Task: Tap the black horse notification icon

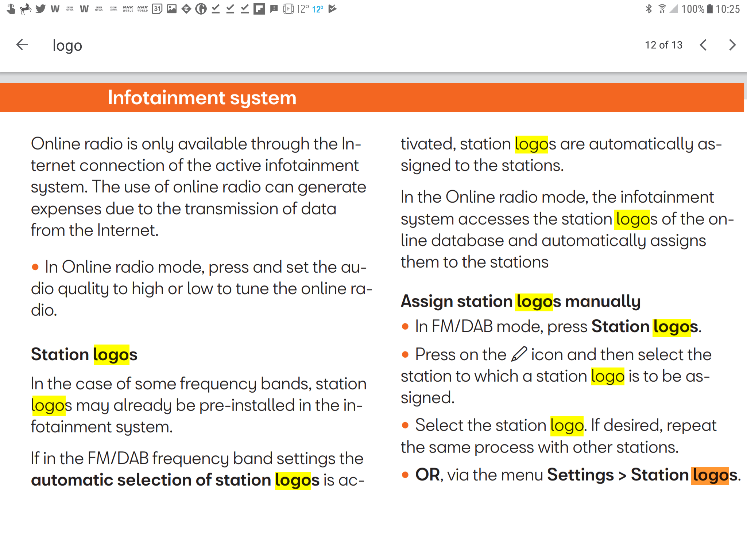Action: click(x=26, y=9)
